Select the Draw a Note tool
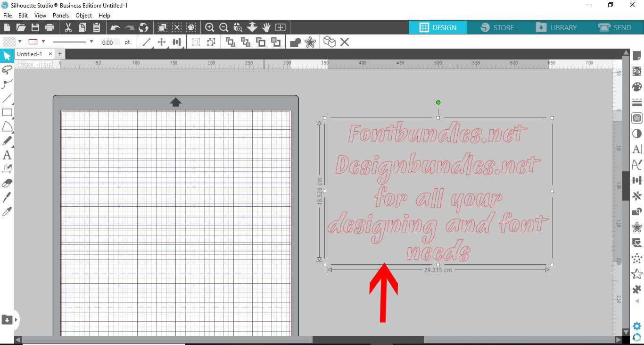Image resolution: width=644 pixels, height=345 pixels. click(x=7, y=168)
